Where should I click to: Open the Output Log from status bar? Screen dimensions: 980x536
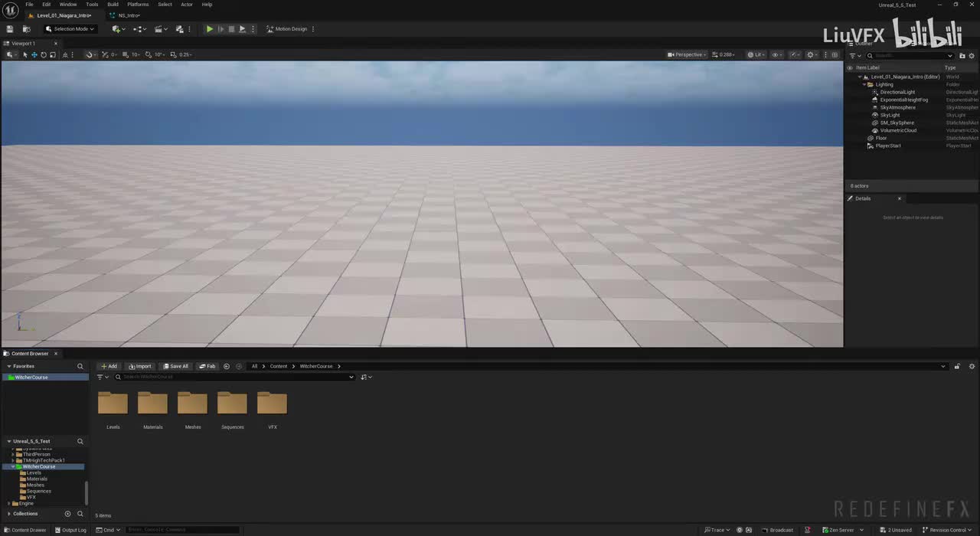[x=70, y=530]
